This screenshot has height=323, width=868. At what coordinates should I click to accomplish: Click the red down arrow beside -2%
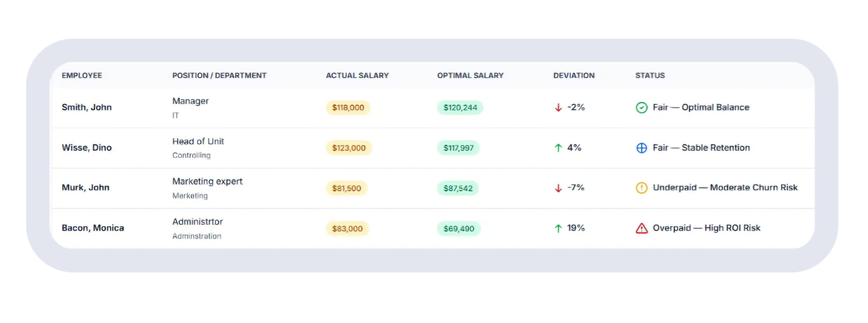tap(558, 108)
